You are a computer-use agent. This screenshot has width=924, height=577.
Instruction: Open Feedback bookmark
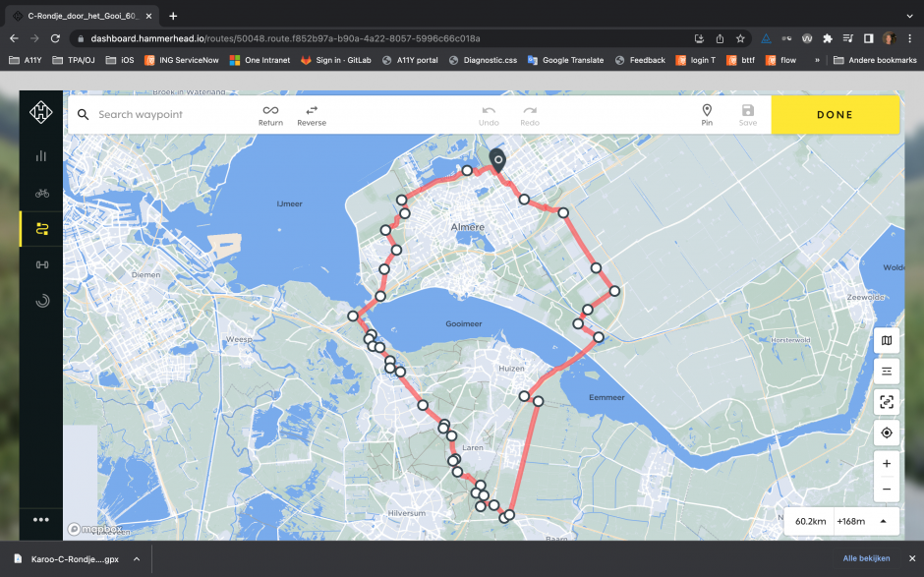tap(640, 60)
